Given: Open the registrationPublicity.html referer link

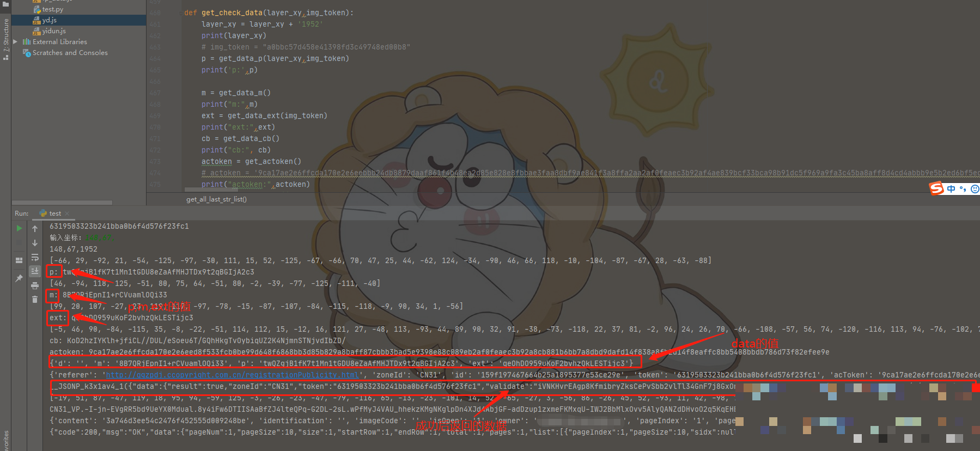Looking at the screenshot, I should [232, 375].
